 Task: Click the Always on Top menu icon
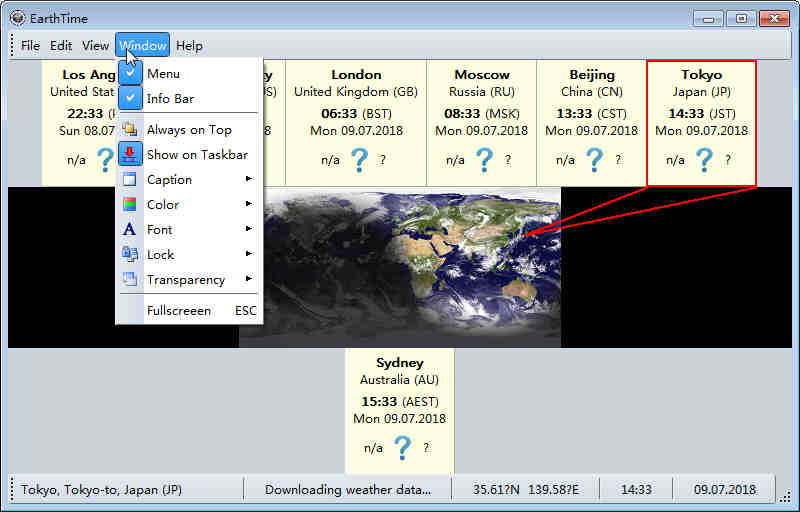[130, 130]
